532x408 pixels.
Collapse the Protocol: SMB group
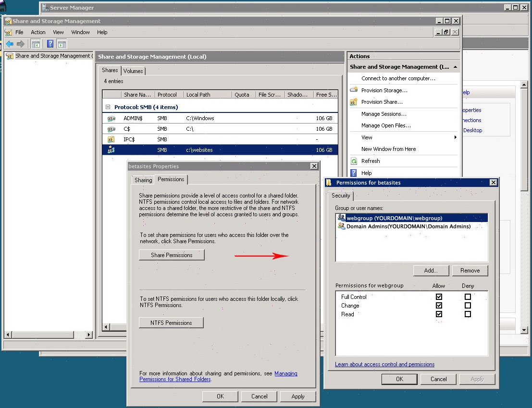point(108,107)
